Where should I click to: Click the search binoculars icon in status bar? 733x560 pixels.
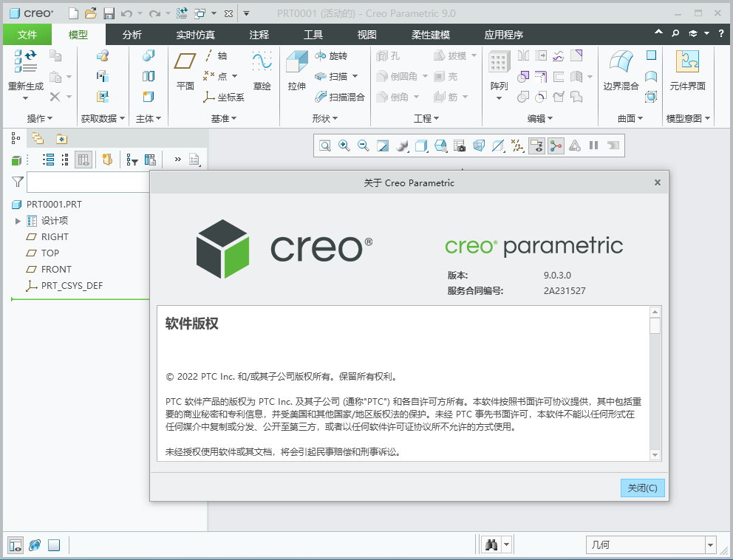(x=491, y=544)
